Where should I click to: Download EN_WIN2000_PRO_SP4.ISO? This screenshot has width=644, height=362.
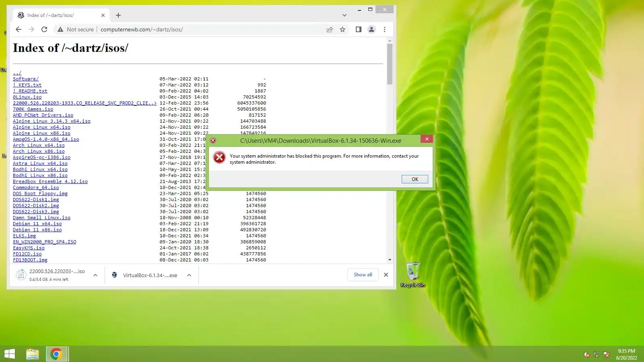click(x=44, y=242)
